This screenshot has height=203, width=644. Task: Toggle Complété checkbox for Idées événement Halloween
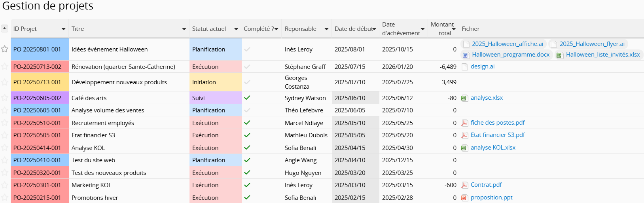click(x=247, y=49)
